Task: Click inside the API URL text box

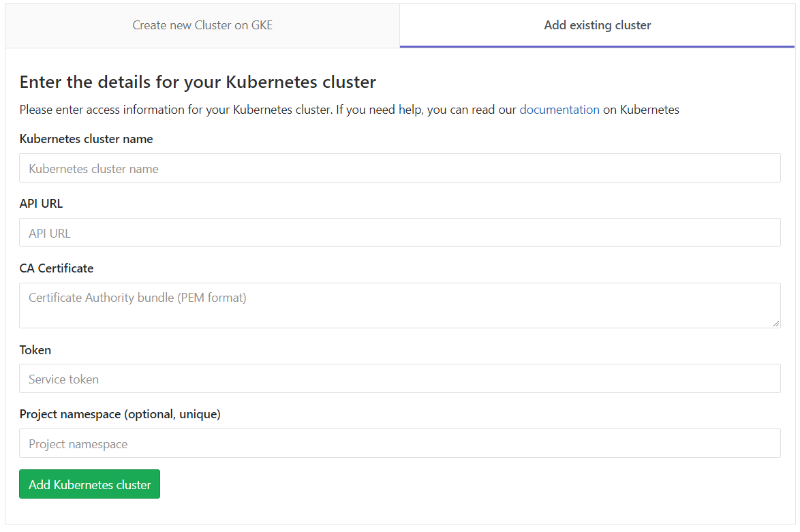Action: [399, 233]
